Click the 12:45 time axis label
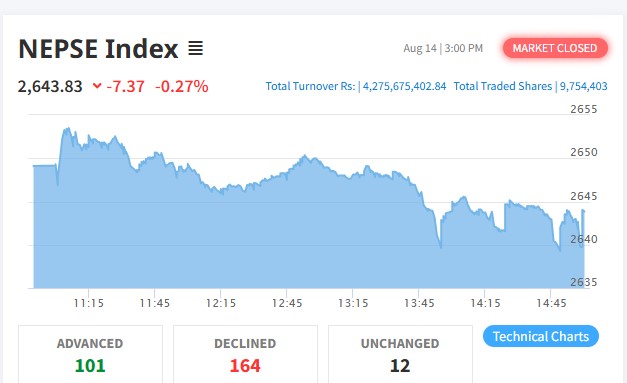The width and height of the screenshot is (627, 383). pos(287,303)
